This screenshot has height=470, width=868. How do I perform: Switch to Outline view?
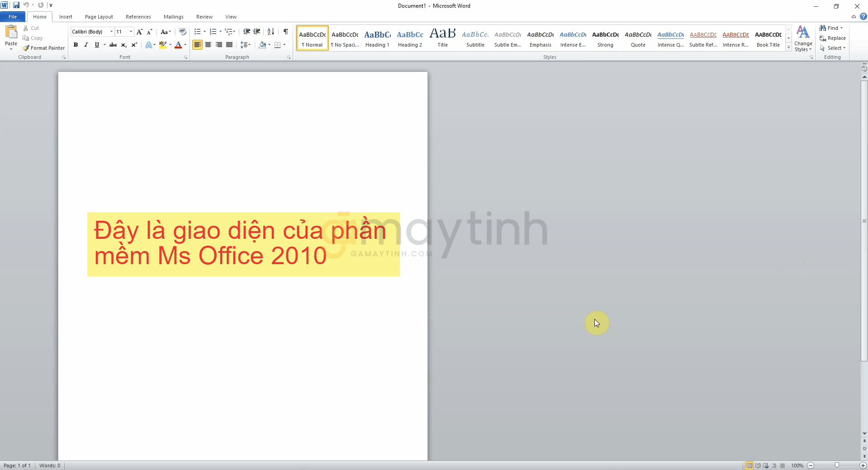click(x=774, y=465)
